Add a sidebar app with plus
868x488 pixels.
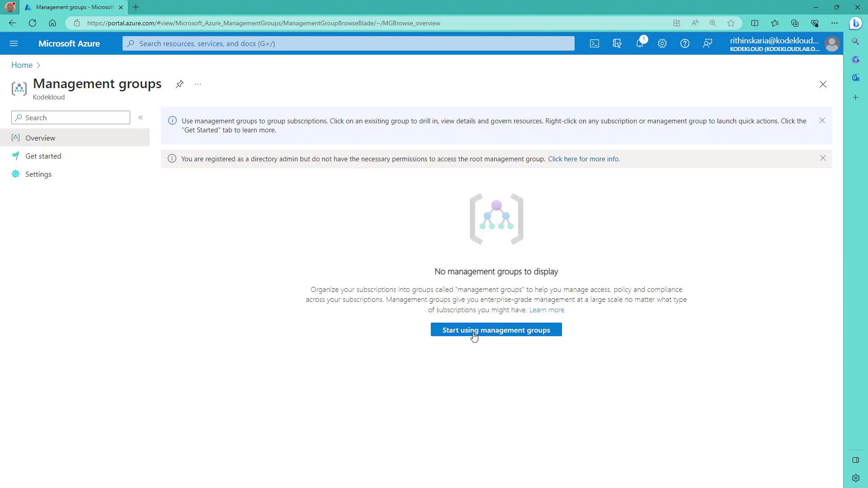coord(855,98)
